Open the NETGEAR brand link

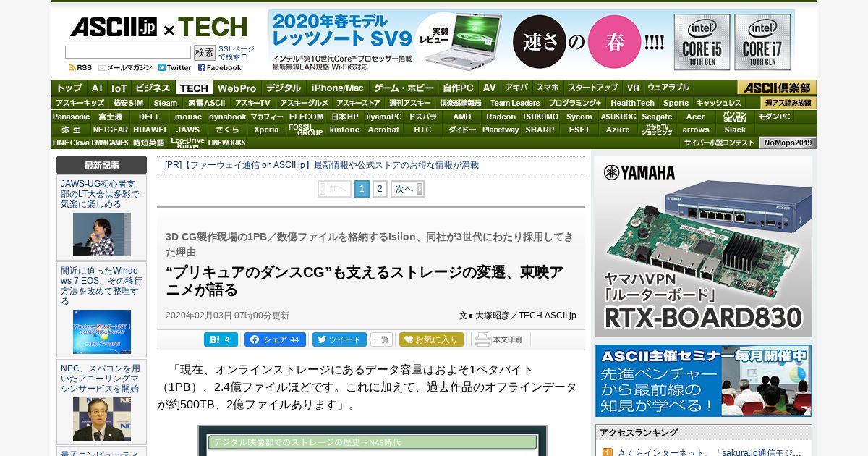click(111, 130)
